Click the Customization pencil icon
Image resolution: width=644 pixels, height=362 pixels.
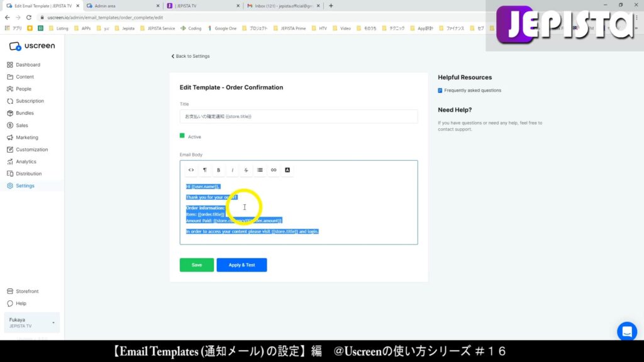(10, 150)
